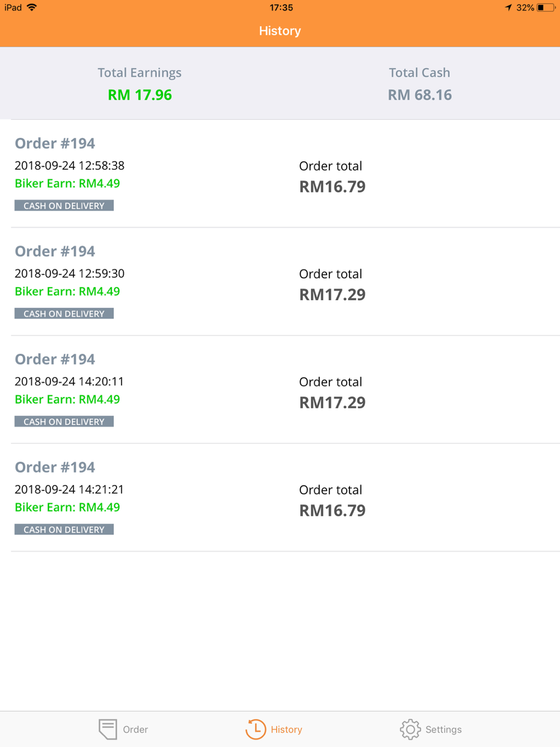
Task: Tap the battery indicator icon
Action: (x=546, y=7)
